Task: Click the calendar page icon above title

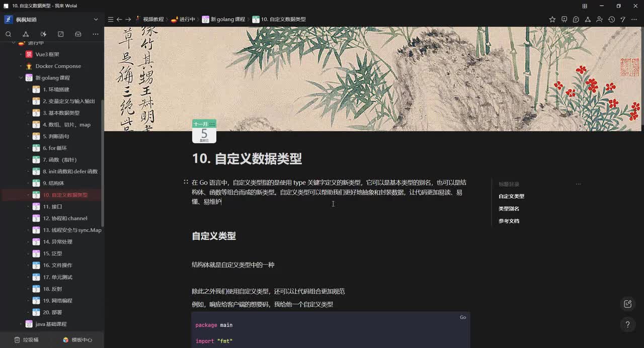Action: pyautogui.click(x=204, y=131)
